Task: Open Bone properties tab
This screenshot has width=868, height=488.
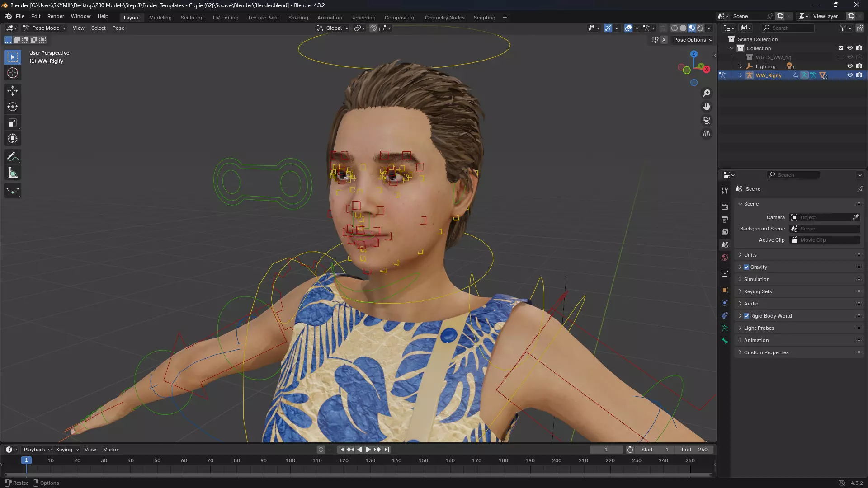Action: [725, 341]
